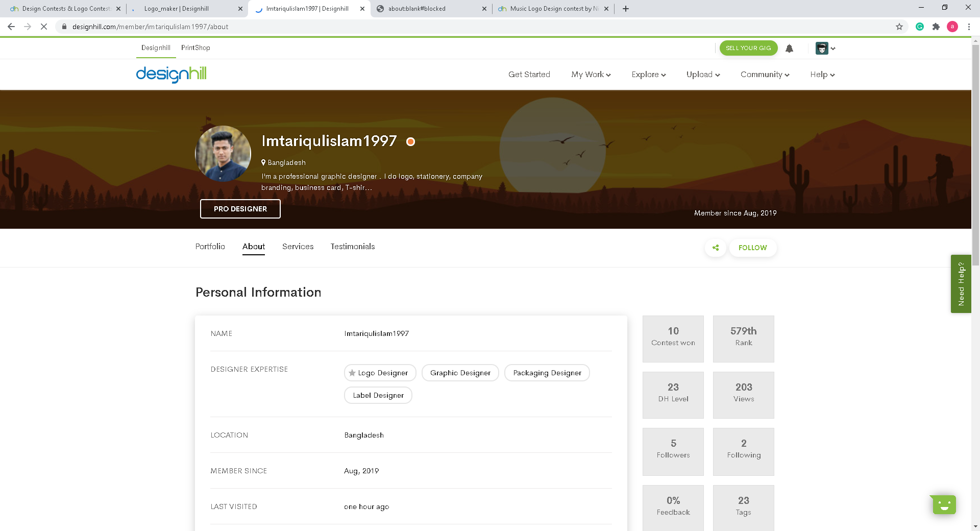Click the green share icon button
This screenshot has height=531, width=980.
716,248
